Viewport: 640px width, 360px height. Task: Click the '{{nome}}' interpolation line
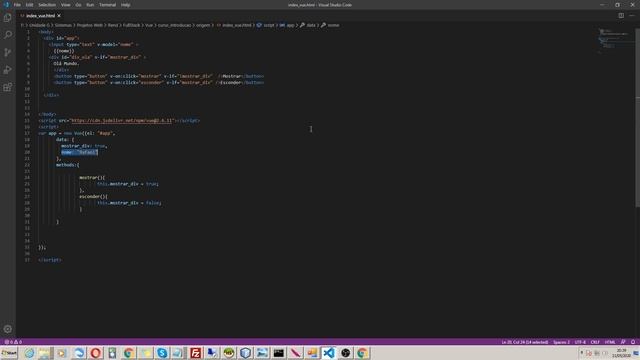[64, 51]
